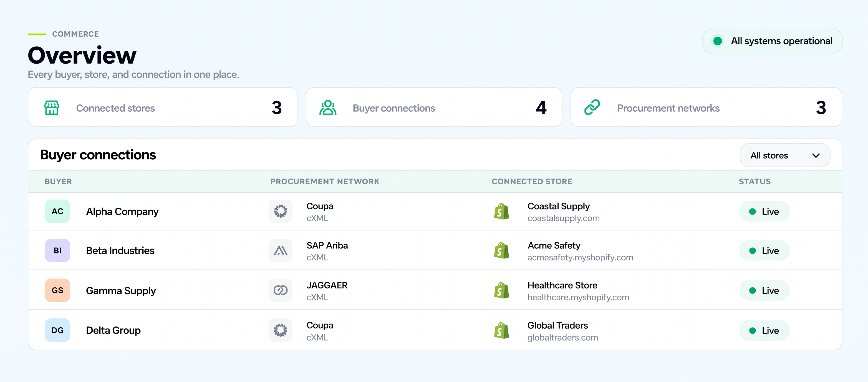Click the Live status of Alpha Company

[764, 212]
